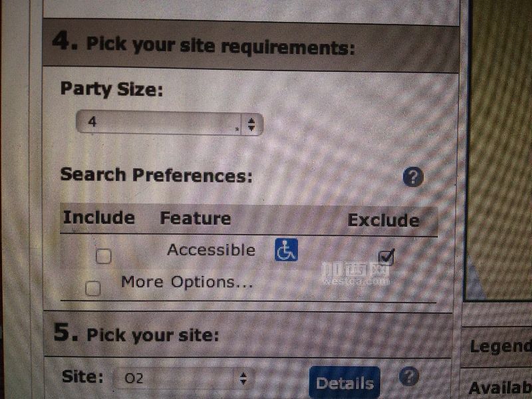Screen dimensions: 532x399
Task: Click the Party Size stepper arrows
Action: coord(251,124)
